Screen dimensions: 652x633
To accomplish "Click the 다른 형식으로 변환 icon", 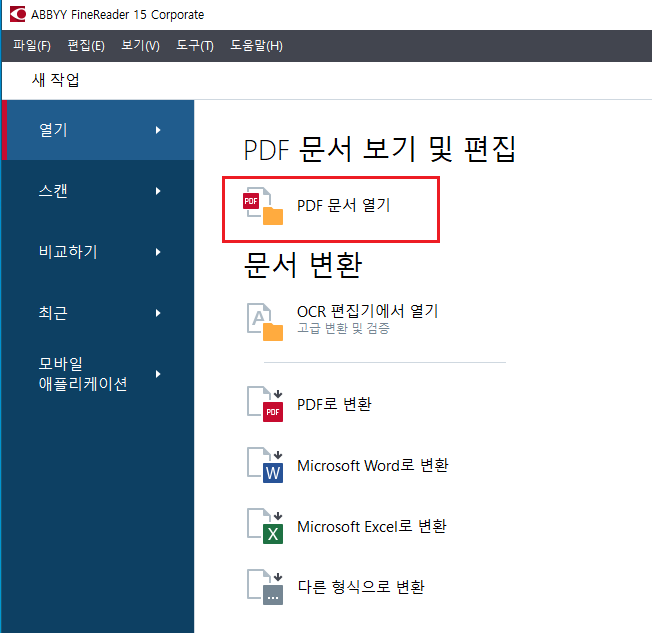I will [x=265, y=587].
